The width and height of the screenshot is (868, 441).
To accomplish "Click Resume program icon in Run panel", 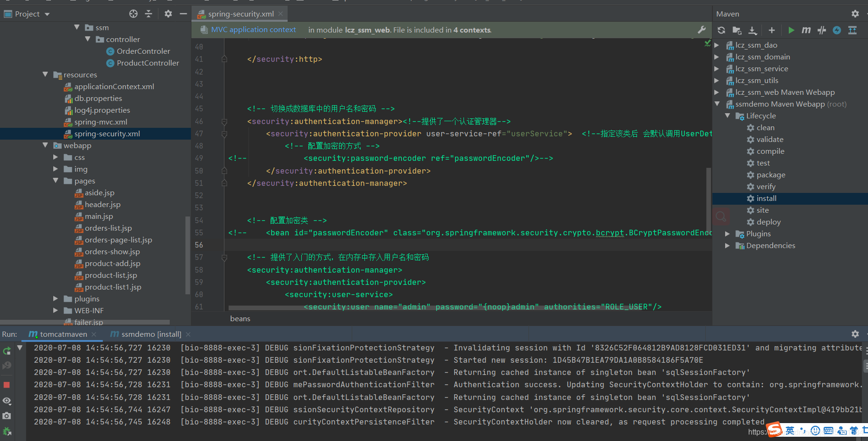I will point(7,366).
